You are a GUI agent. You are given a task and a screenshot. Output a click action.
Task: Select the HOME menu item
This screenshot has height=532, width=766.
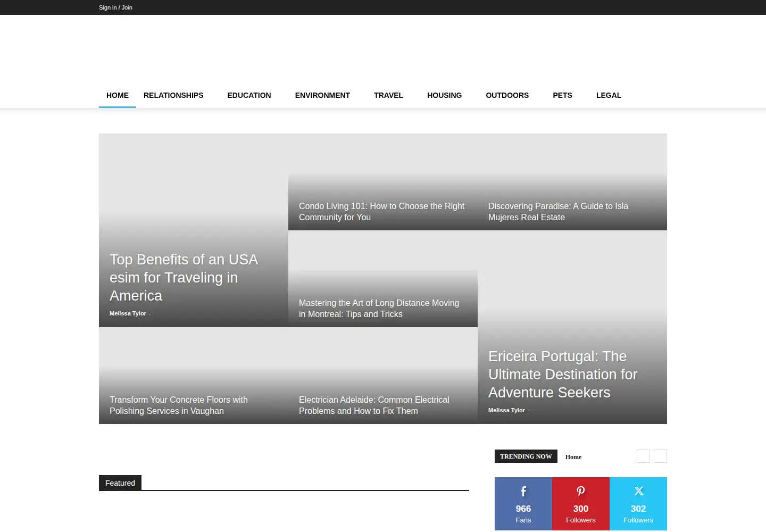pyautogui.click(x=118, y=95)
